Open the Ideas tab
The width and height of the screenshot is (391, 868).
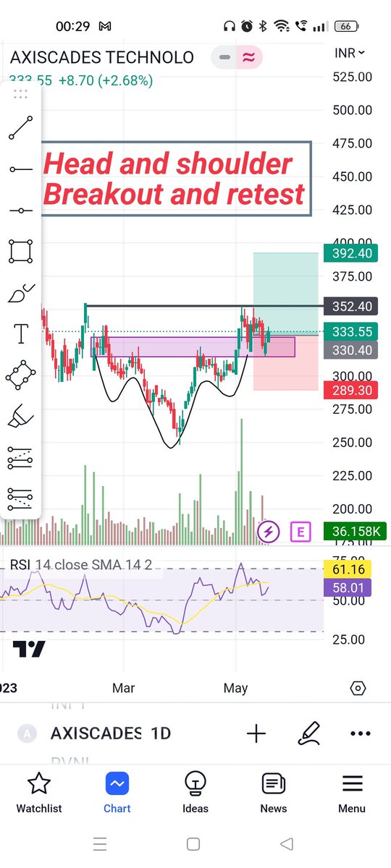(195, 793)
